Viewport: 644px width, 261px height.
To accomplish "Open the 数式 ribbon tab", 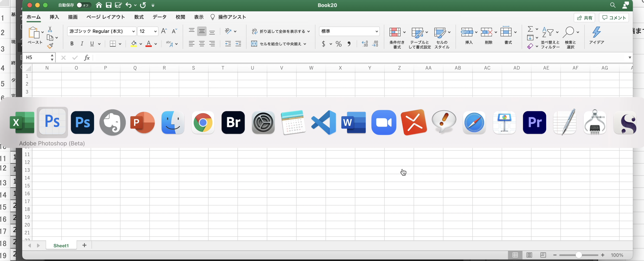I will pyautogui.click(x=139, y=17).
